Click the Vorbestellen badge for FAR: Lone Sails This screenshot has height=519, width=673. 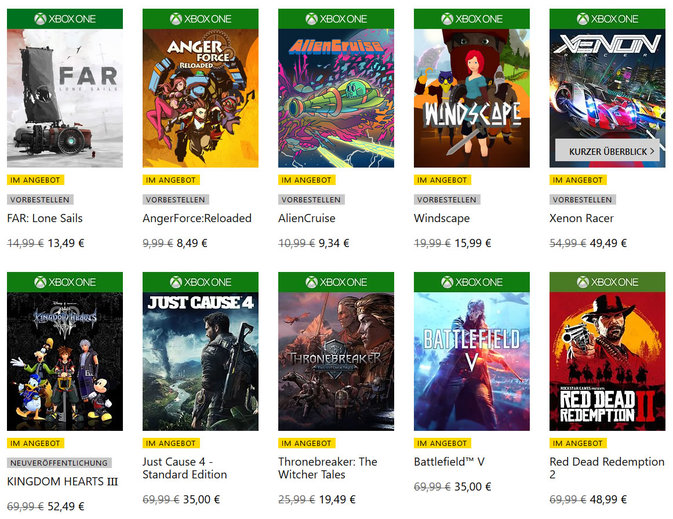[x=40, y=200]
